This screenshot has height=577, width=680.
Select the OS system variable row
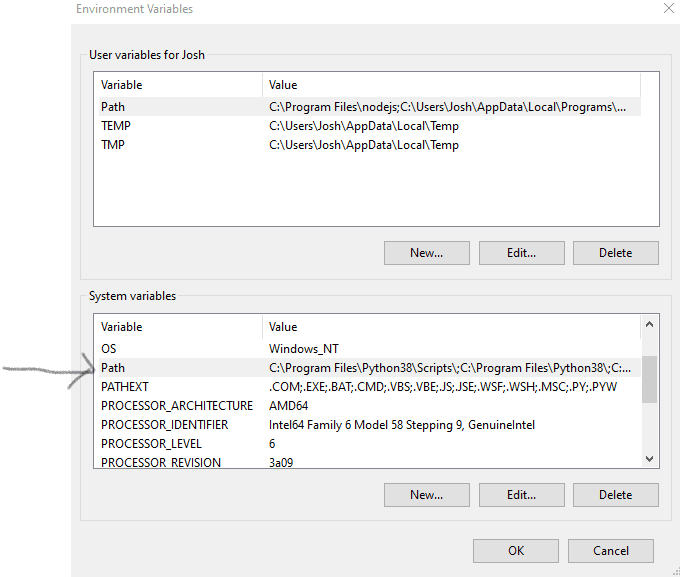[x=368, y=349]
